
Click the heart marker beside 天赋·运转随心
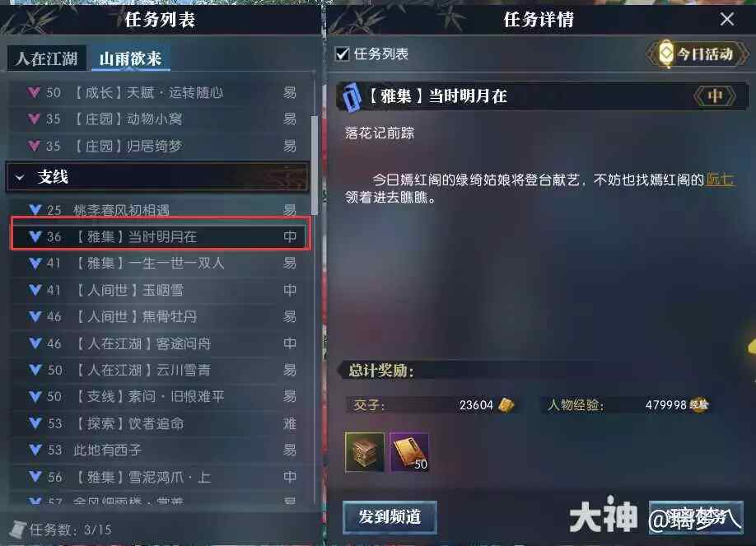[34, 91]
